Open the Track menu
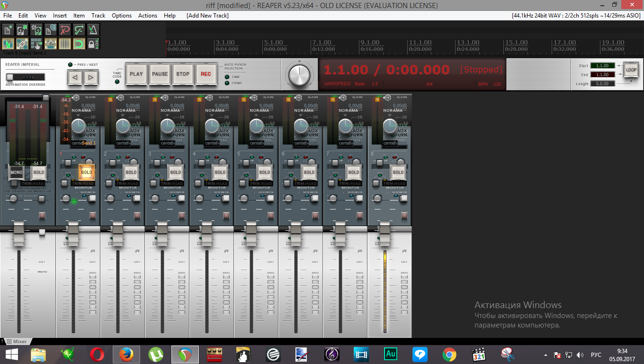 tap(98, 16)
